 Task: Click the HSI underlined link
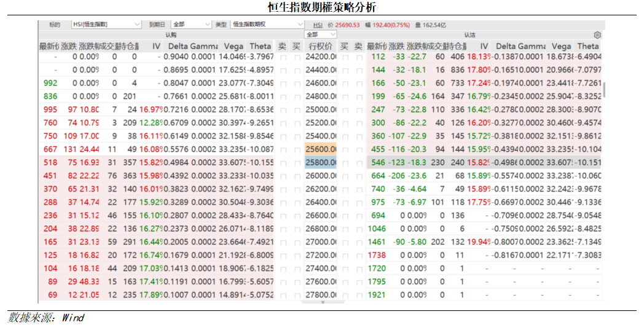click(318, 25)
